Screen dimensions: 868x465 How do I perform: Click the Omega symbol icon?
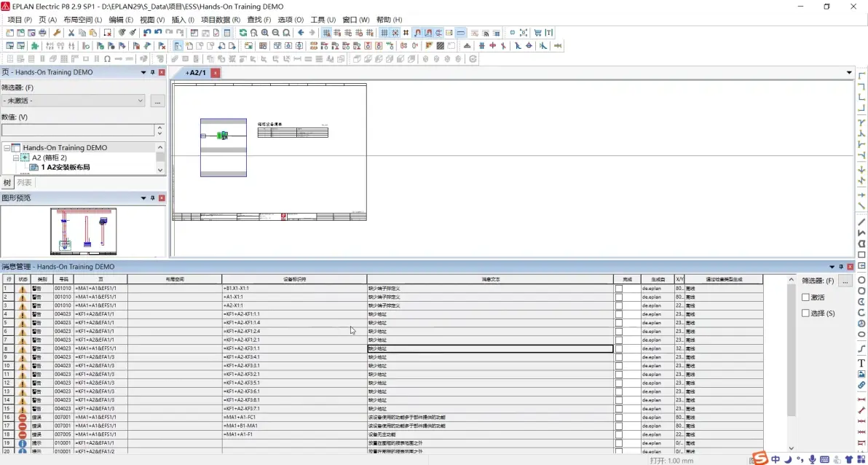pos(107,59)
